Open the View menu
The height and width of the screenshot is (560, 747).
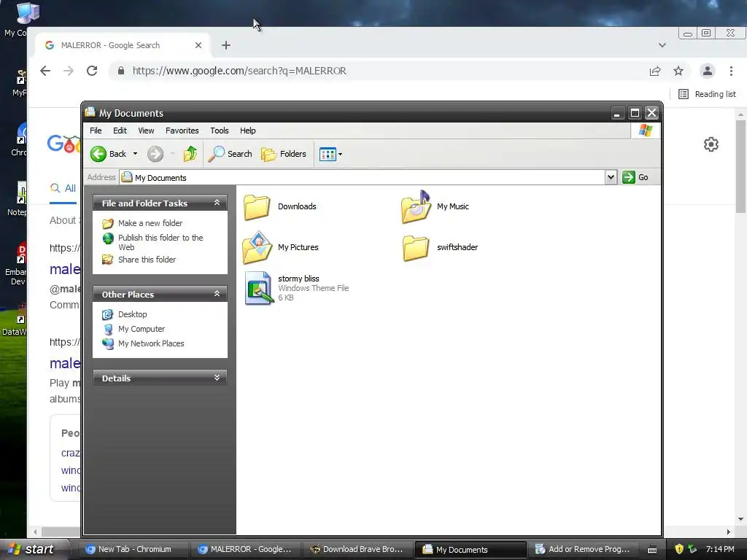(x=146, y=131)
